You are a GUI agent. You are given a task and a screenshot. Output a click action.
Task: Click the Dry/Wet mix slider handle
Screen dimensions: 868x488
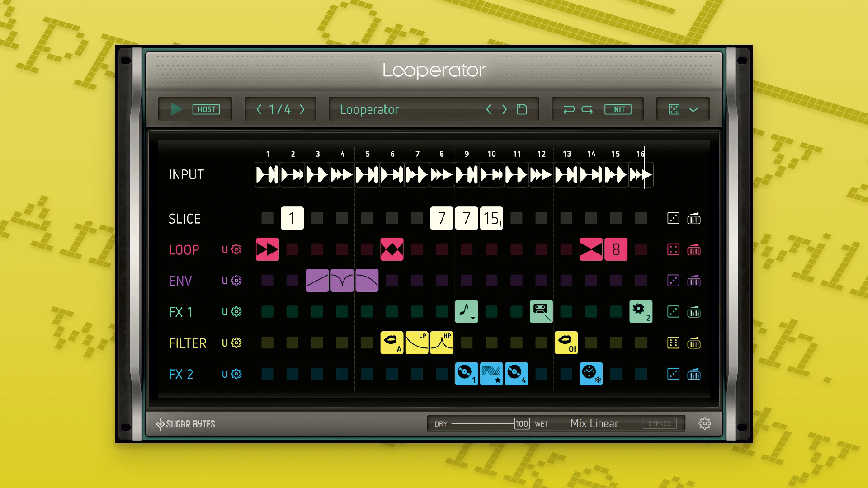(522, 423)
